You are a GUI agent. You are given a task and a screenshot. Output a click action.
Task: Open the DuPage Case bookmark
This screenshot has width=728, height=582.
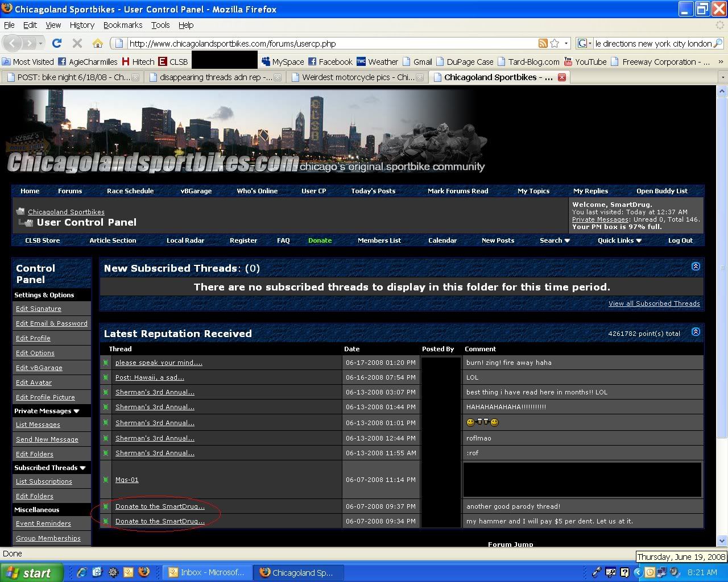tap(465, 61)
